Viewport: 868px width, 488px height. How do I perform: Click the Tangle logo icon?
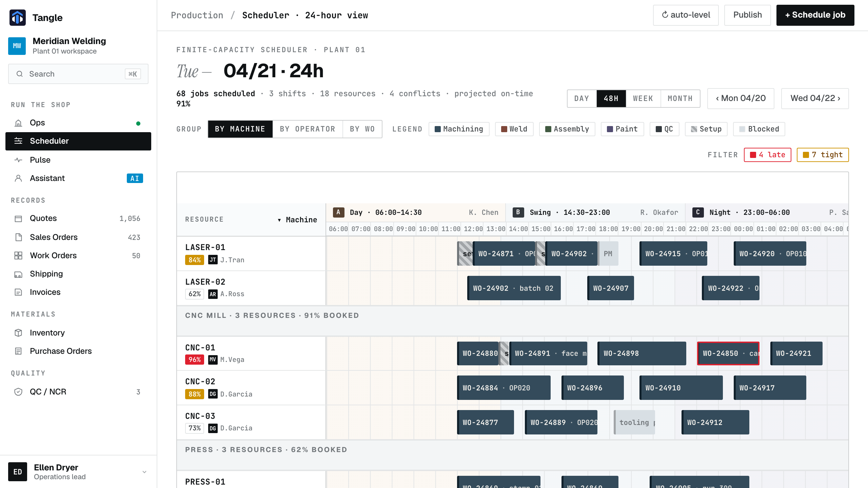(x=17, y=17)
